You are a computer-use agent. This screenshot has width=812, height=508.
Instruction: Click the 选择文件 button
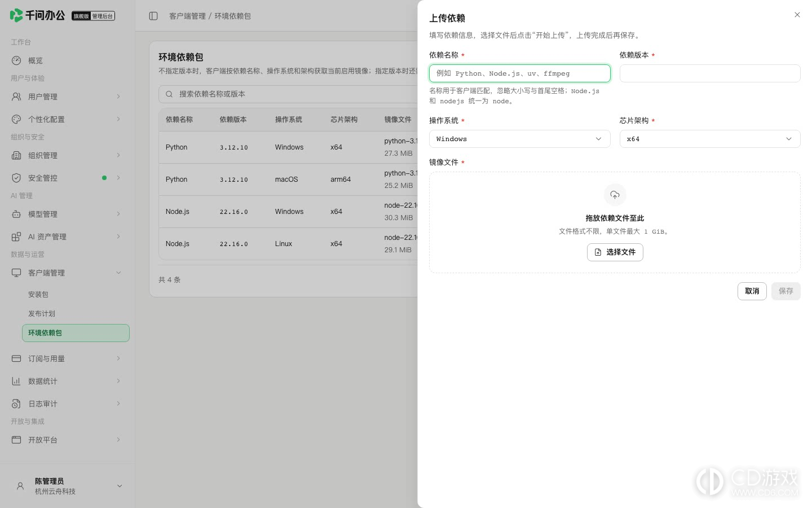(615, 252)
